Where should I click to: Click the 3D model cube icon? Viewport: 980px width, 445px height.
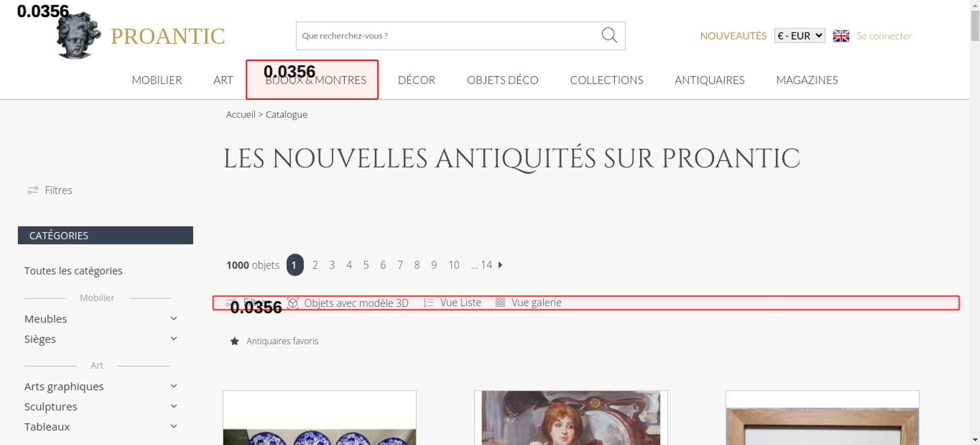click(293, 303)
